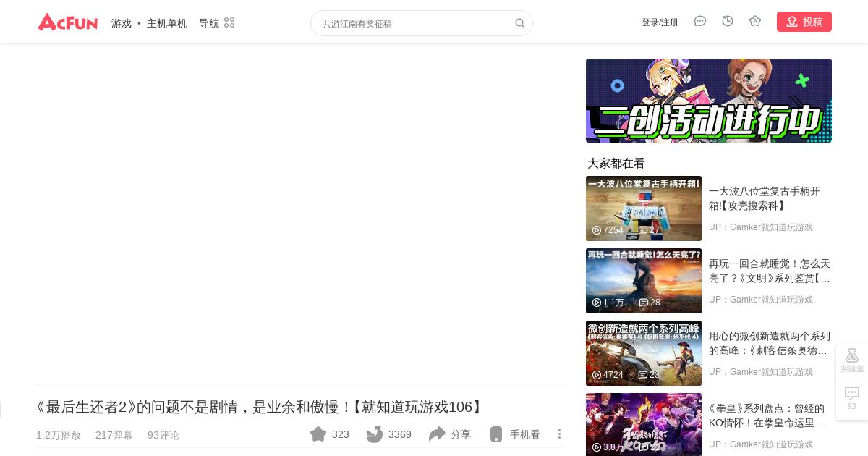Viewport: 868px width, 456px height.
Task: Click the favorite star icon (323)
Action: click(x=318, y=434)
